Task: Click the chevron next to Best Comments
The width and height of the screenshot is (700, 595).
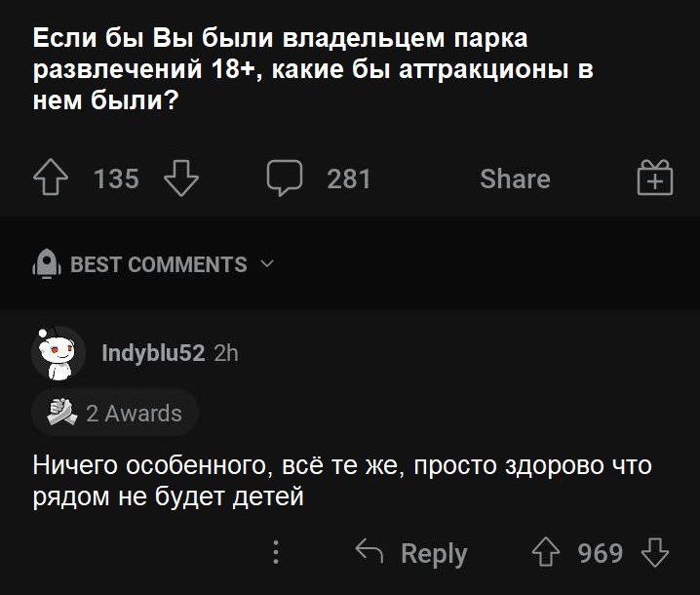Action: pos(268,264)
